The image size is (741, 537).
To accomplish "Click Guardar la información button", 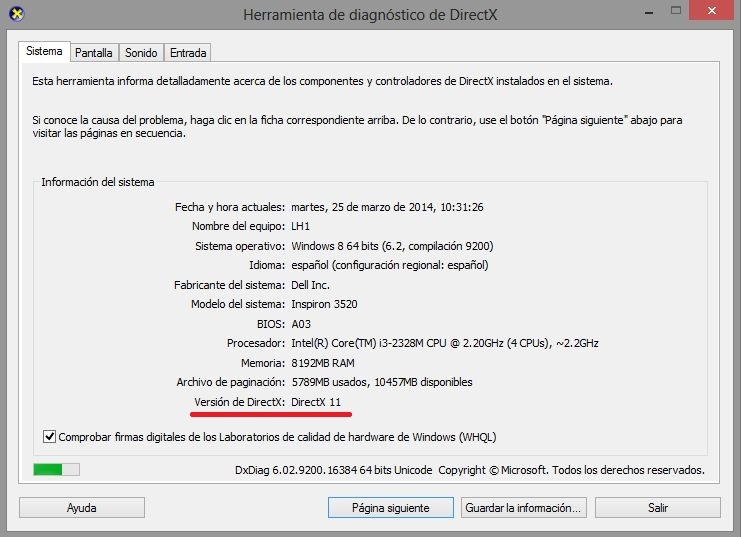I will [x=524, y=508].
